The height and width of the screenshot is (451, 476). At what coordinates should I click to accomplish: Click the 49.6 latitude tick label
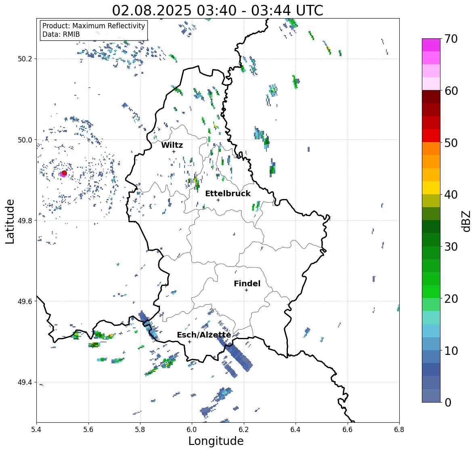25,301
